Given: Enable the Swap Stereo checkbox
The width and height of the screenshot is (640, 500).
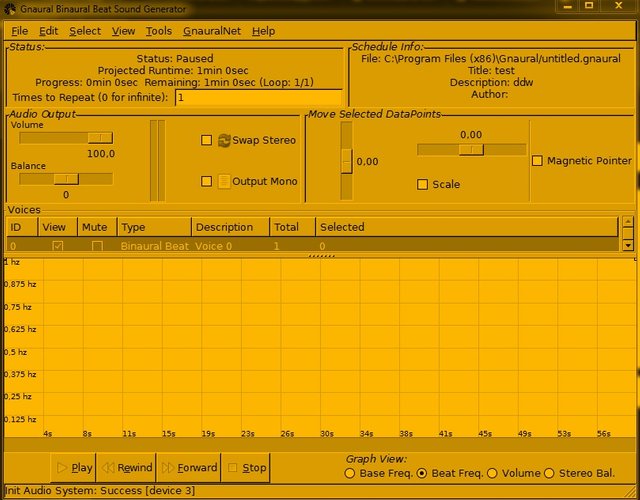Looking at the screenshot, I should click(x=207, y=140).
